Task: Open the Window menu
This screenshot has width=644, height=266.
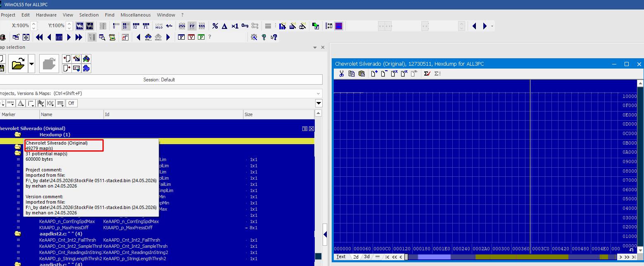Action: coord(166,15)
